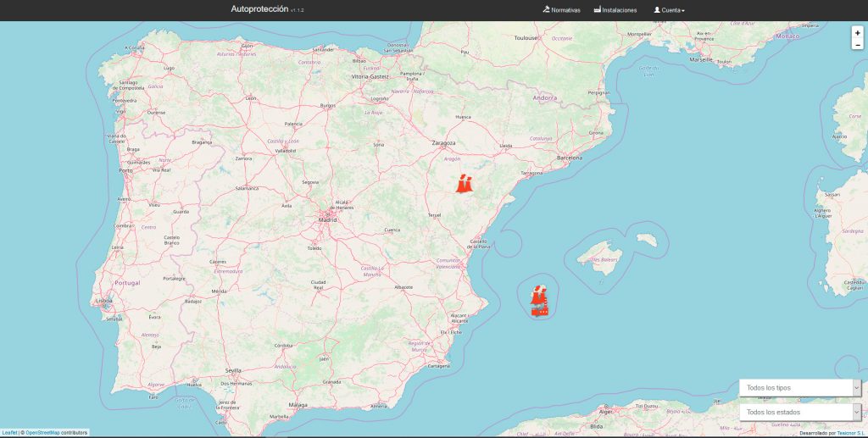Open the Leaflet attribution link
Viewport: 868px width, 438px height.
pos(9,433)
